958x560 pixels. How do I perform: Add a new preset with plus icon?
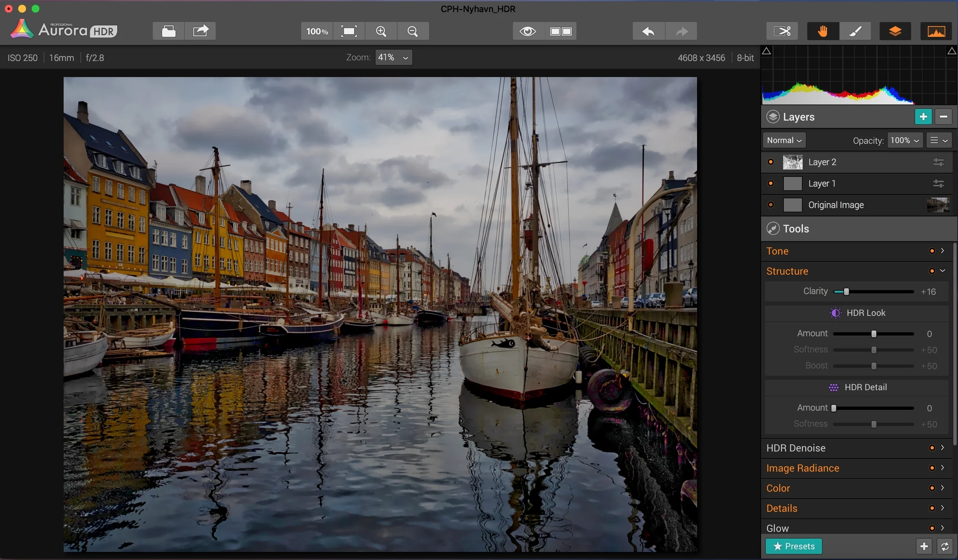[924, 546]
